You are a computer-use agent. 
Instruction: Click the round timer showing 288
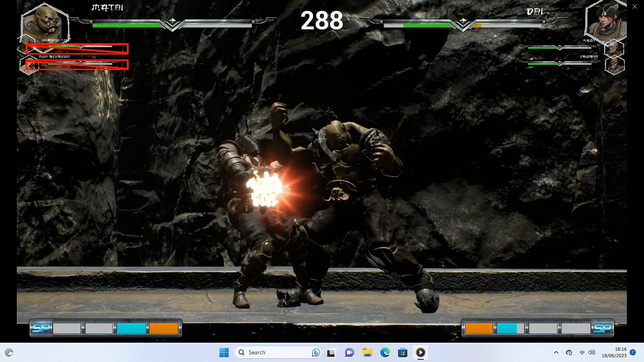coord(322,21)
